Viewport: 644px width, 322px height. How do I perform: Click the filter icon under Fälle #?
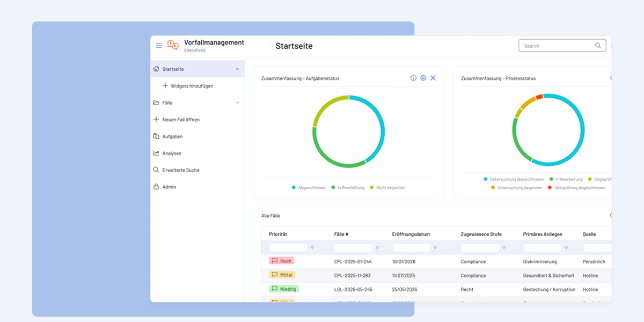pyautogui.click(x=377, y=248)
